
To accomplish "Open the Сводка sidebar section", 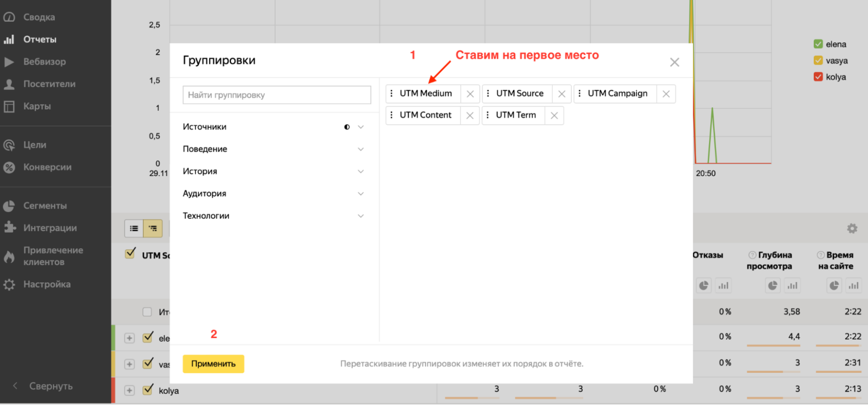I will [39, 17].
